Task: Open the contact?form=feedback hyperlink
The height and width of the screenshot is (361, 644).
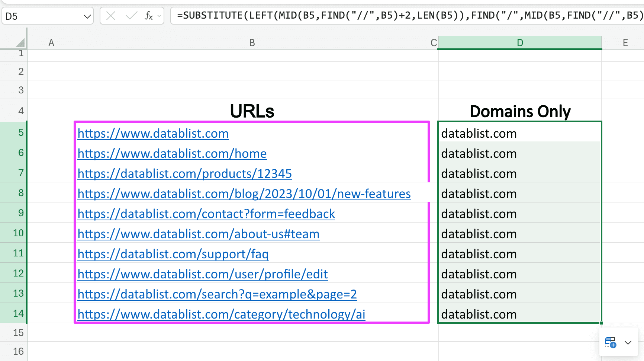Action: [x=206, y=214]
